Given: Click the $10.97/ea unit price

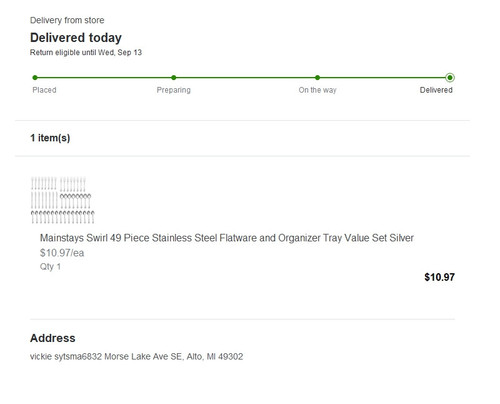Looking at the screenshot, I should 62,253.
